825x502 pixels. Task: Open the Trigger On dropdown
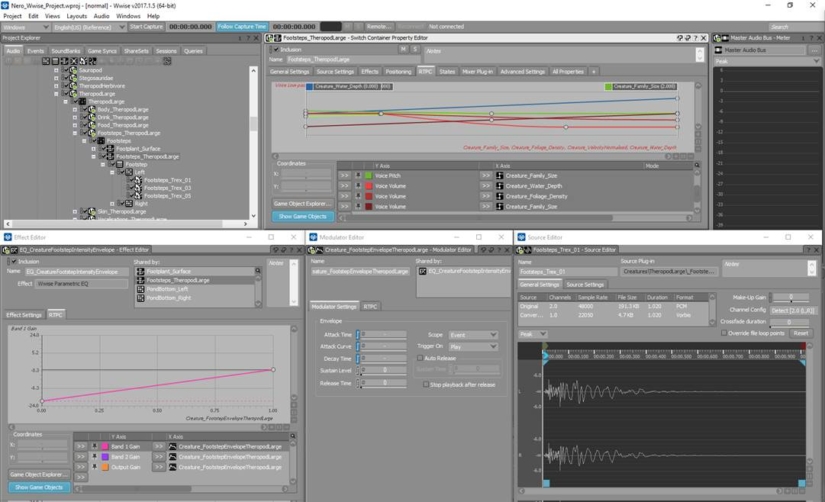(x=473, y=347)
